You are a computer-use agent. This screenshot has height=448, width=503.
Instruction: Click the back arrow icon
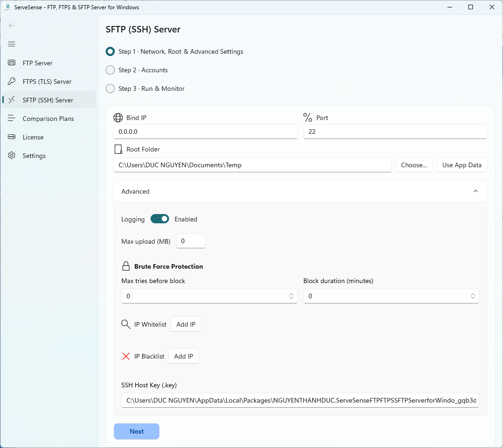point(12,25)
